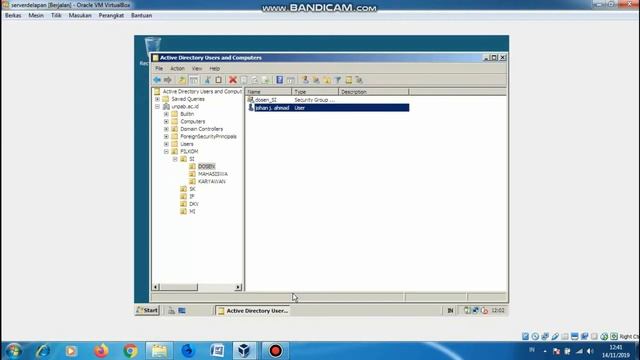The width and height of the screenshot is (640, 360).
Task: Open Firefox from the host taskbar
Action: tap(101, 351)
